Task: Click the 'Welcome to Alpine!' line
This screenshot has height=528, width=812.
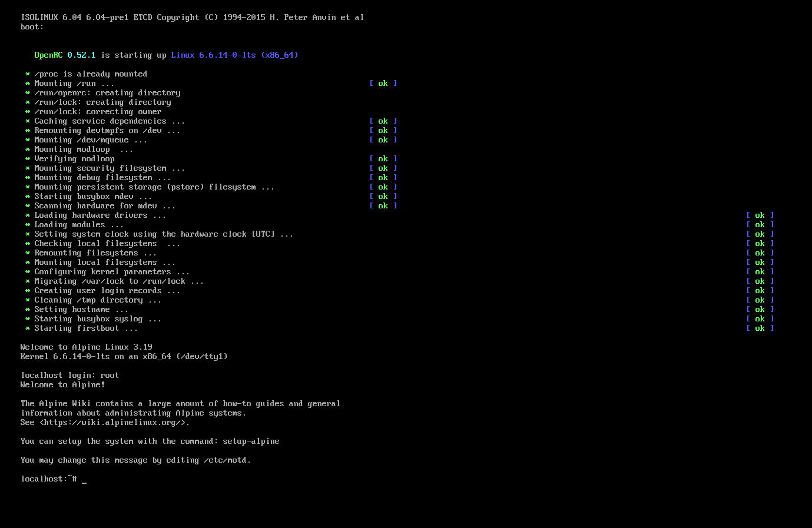Action: point(63,385)
